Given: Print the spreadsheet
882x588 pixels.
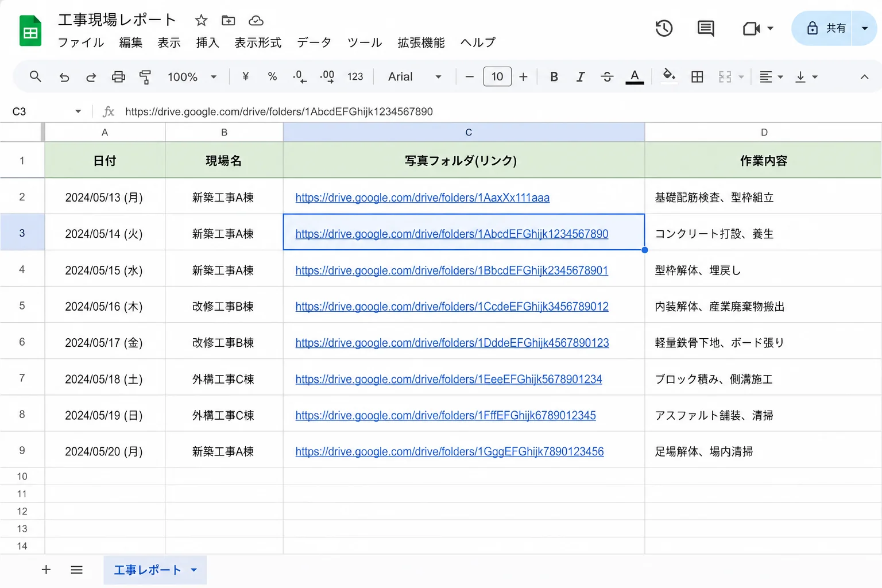Looking at the screenshot, I should point(118,77).
